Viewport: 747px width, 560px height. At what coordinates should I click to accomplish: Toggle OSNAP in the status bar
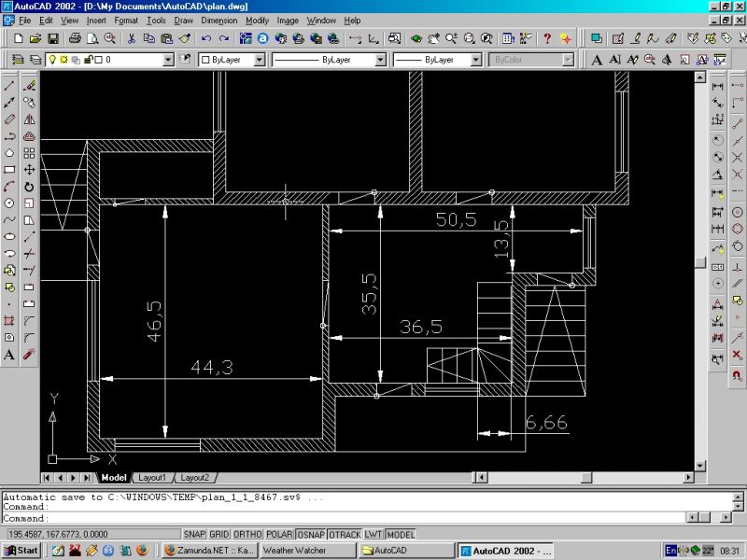310,534
